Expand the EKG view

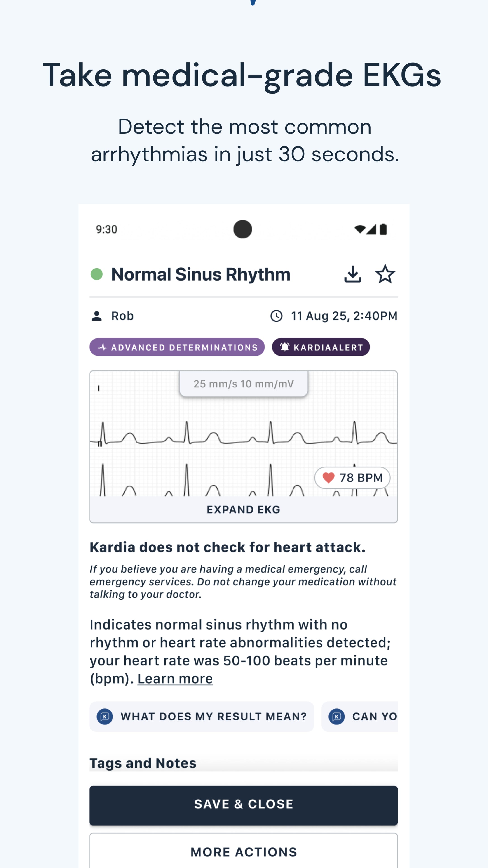[244, 509]
